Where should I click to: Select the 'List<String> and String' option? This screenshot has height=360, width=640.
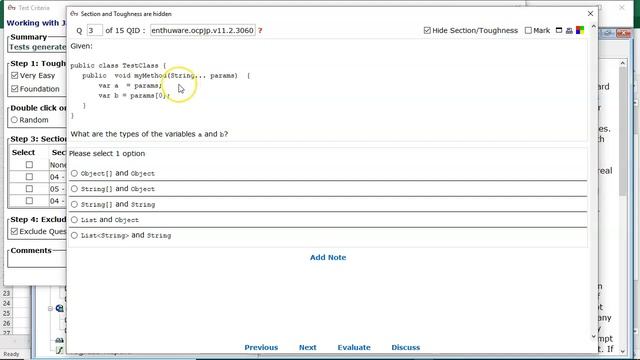pyautogui.click(x=74, y=236)
